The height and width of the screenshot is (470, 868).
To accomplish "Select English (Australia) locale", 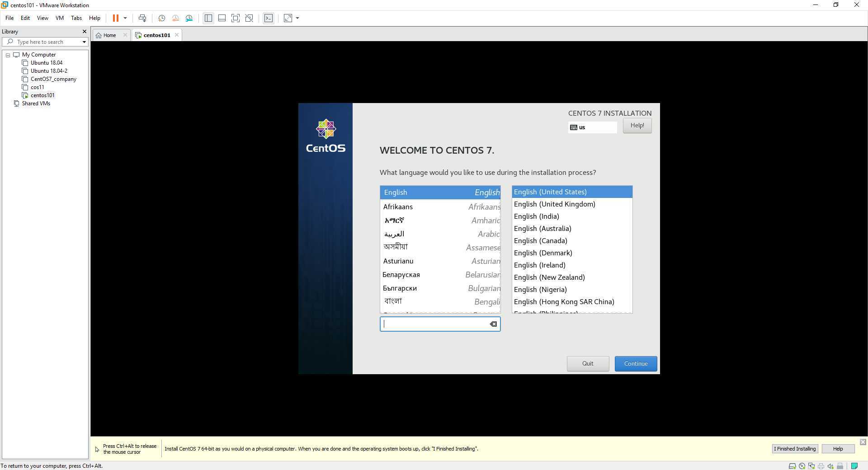I will pyautogui.click(x=572, y=229).
